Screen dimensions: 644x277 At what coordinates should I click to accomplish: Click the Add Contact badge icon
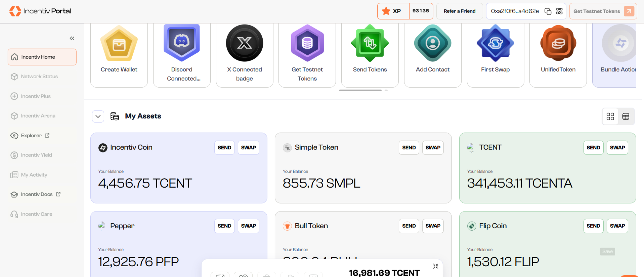point(433,43)
